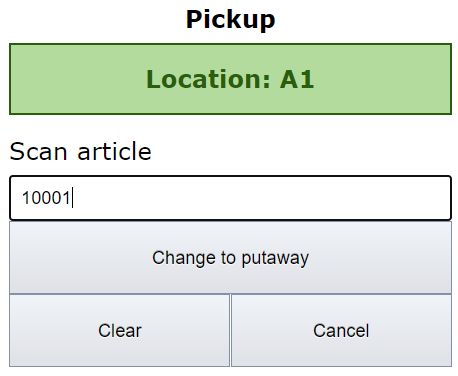
Task: Clear the scanned article field
Action: point(119,330)
